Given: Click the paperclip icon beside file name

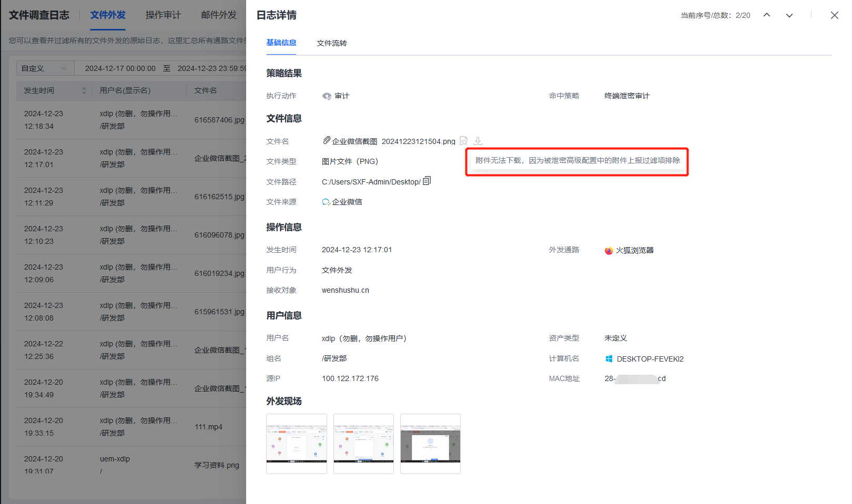Looking at the screenshot, I should (327, 140).
